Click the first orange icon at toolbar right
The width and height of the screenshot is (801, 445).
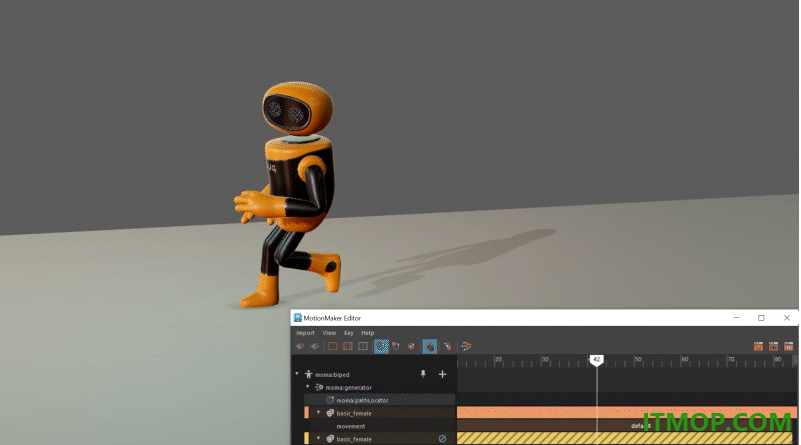[x=759, y=346]
